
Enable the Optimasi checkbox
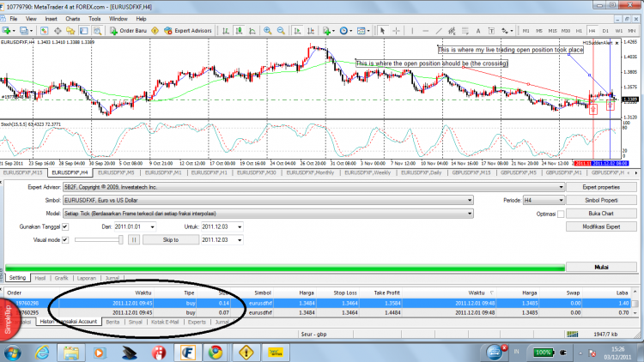point(561,214)
